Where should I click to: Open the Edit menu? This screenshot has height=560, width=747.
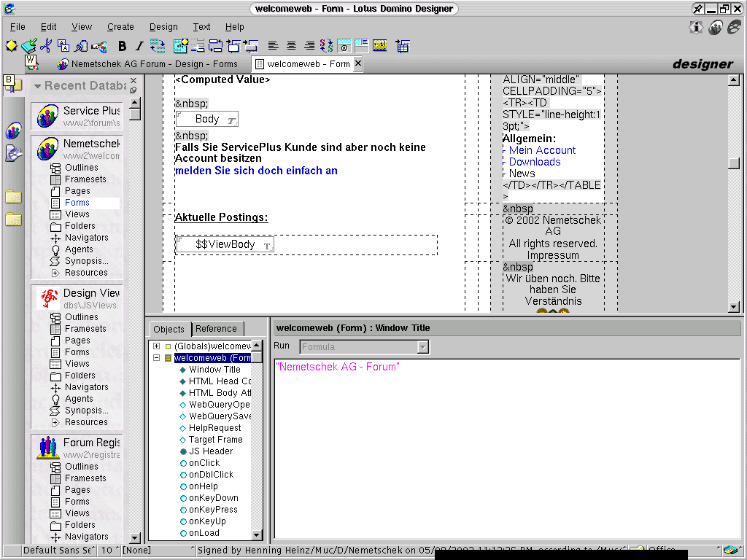tap(48, 27)
